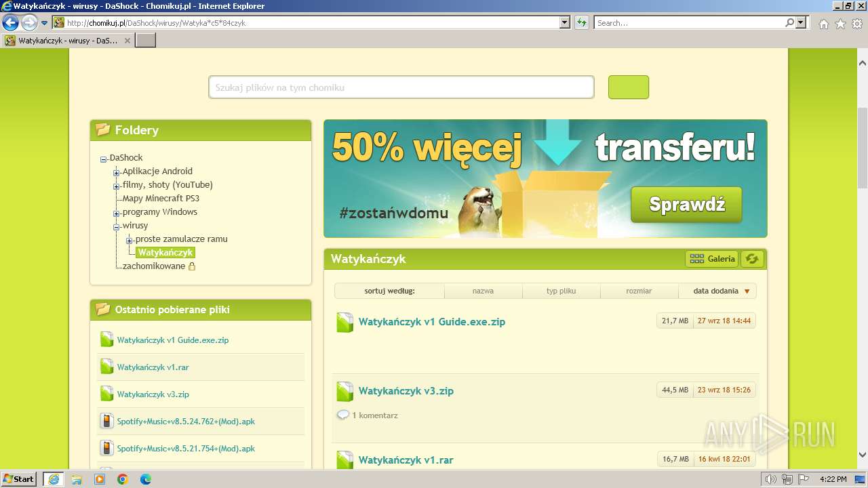Image resolution: width=868 pixels, height=488 pixels.
Task: Click the file icon of Watykańczyk v1 Guide.exe.zip
Action: (345, 323)
